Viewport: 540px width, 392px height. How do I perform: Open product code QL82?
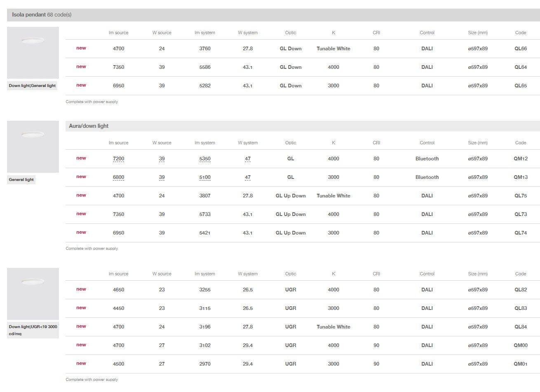520,290
